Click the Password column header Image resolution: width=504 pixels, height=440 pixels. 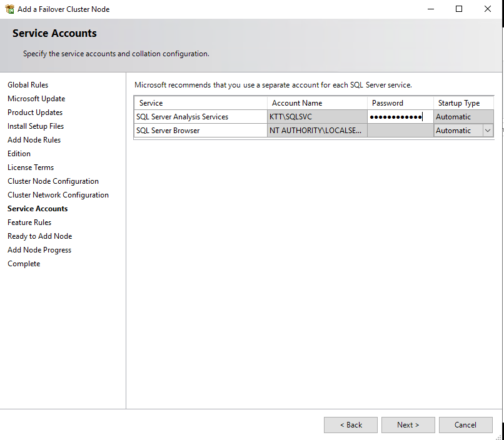pyautogui.click(x=400, y=102)
